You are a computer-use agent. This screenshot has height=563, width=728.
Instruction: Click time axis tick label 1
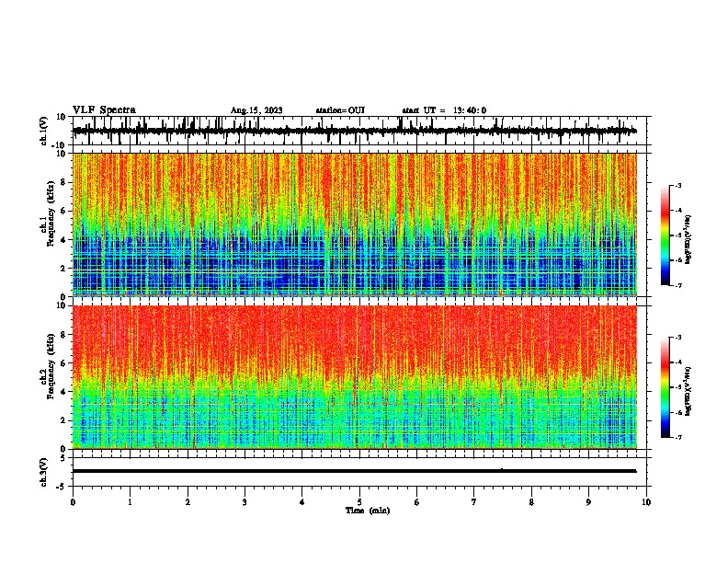(130, 502)
